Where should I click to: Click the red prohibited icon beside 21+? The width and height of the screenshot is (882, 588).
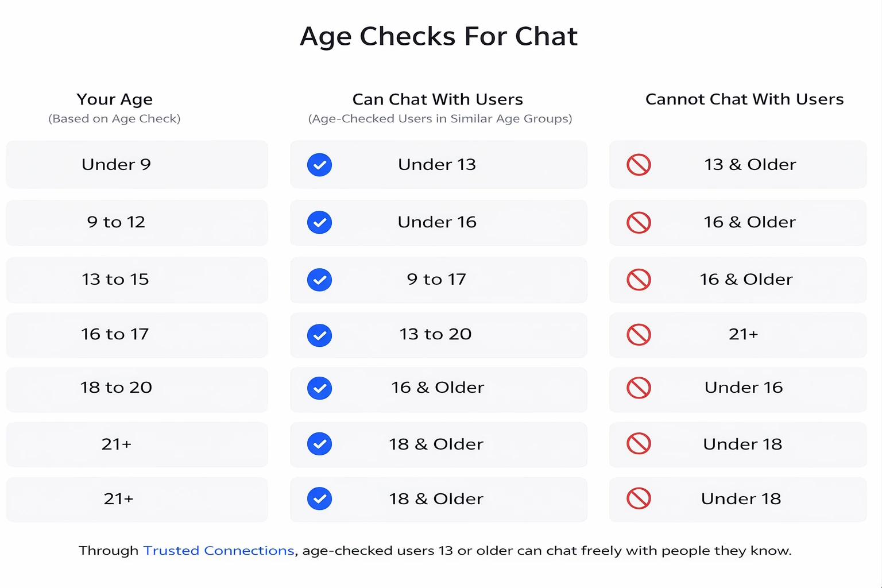click(639, 335)
